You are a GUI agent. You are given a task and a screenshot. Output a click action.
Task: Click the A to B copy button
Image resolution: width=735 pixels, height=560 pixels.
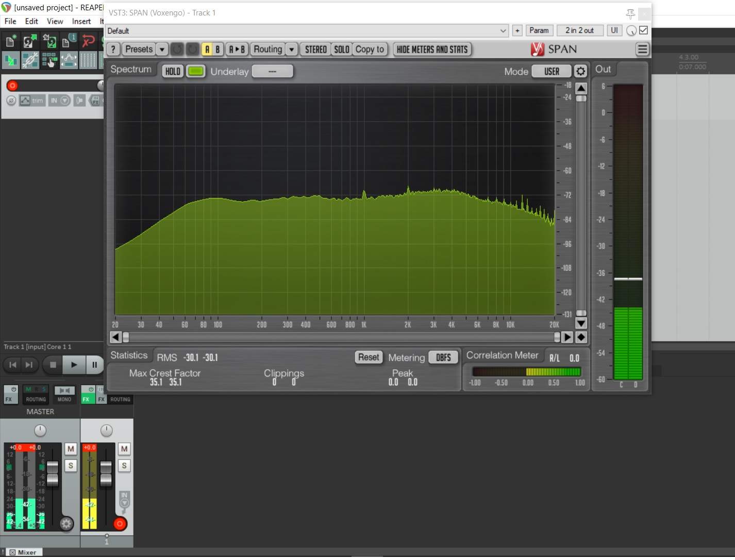coord(237,50)
